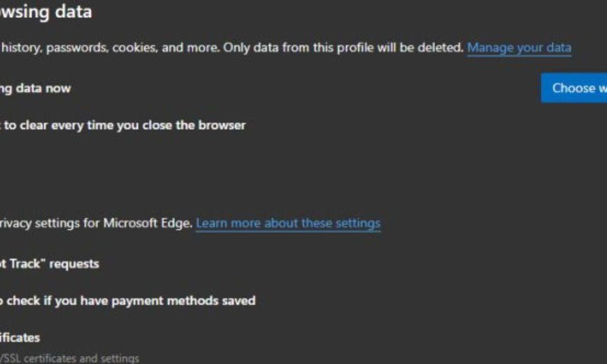The image size is (607, 364).
Task: Click the "owsing data" section heading
Action: point(46,12)
